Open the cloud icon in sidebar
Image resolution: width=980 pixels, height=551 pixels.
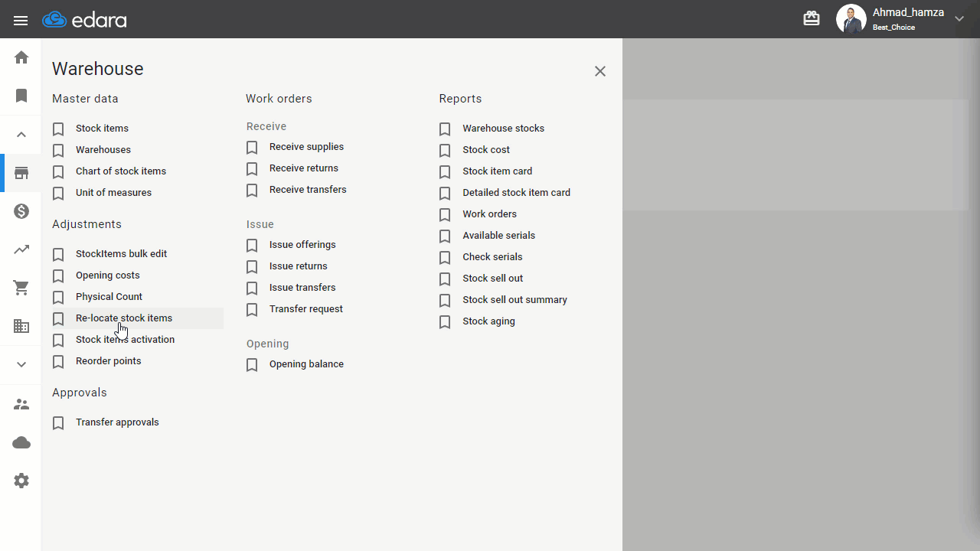point(21,442)
